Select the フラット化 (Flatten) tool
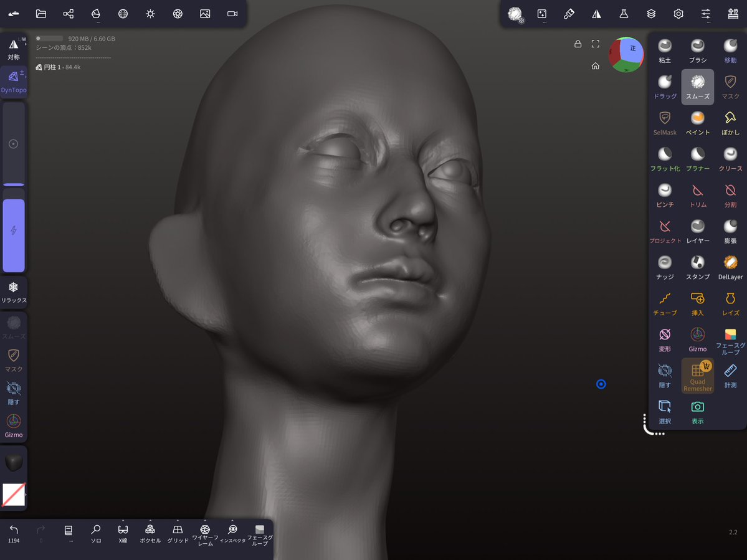747x560 pixels. click(665, 159)
